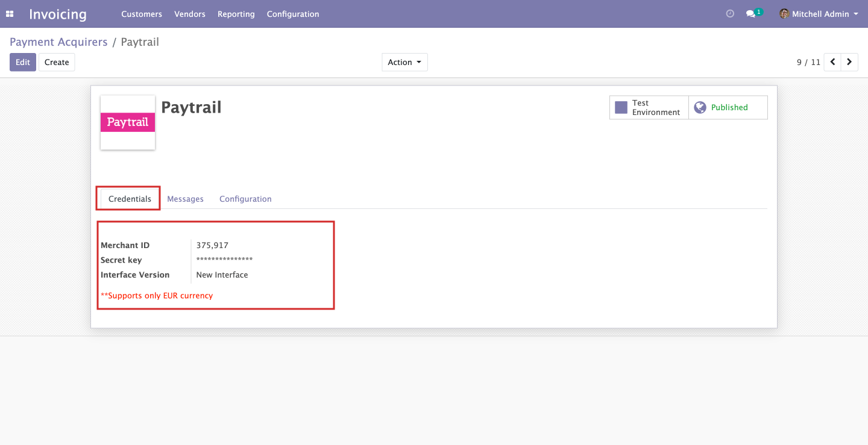This screenshot has height=445, width=868.
Task: Click the New Interface value
Action: 222,275
